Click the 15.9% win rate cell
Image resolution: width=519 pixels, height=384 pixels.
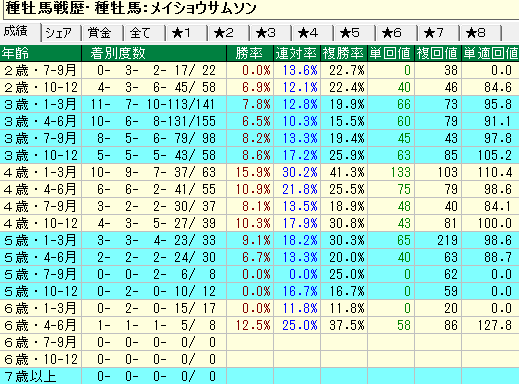[250, 172]
